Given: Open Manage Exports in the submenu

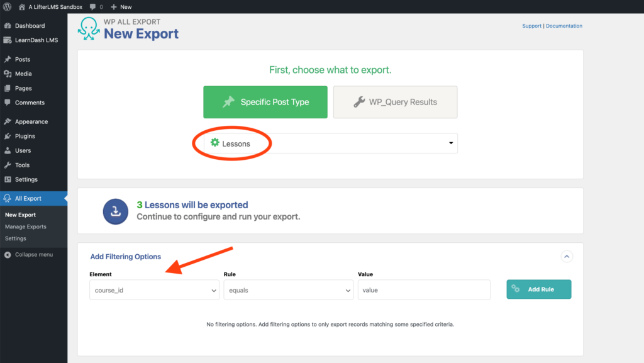Looking at the screenshot, I should (25, 226).
